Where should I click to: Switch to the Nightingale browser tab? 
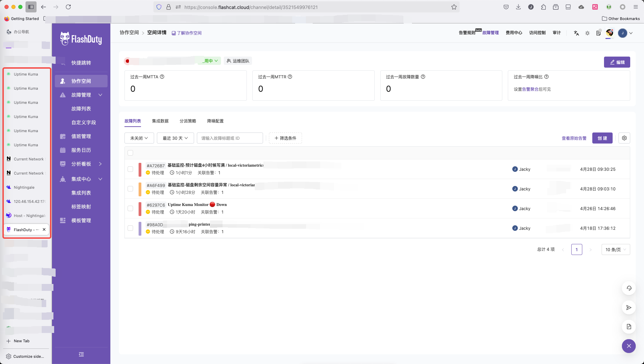click(27, 187)
